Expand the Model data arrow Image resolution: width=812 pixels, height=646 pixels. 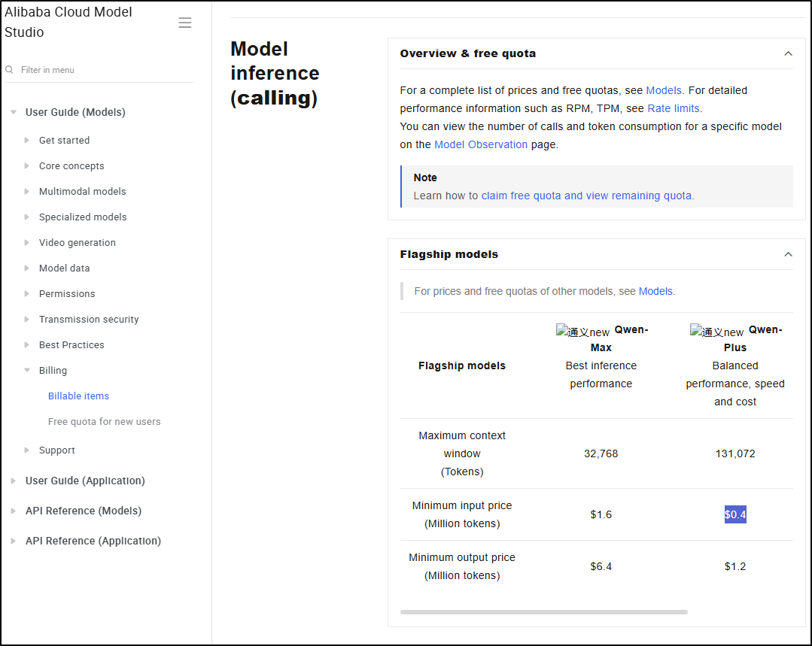coord(27,268)
